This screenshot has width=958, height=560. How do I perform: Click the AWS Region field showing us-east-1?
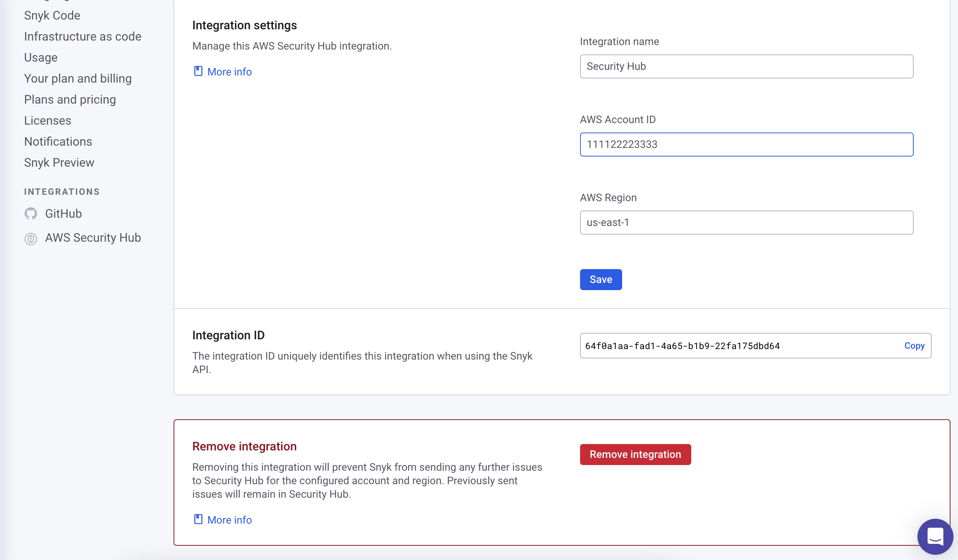tap(746, 222)
